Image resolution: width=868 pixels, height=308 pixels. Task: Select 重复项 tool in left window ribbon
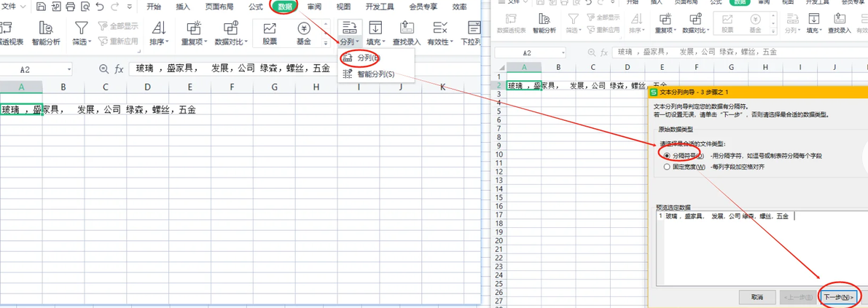(x=195, y=33)
